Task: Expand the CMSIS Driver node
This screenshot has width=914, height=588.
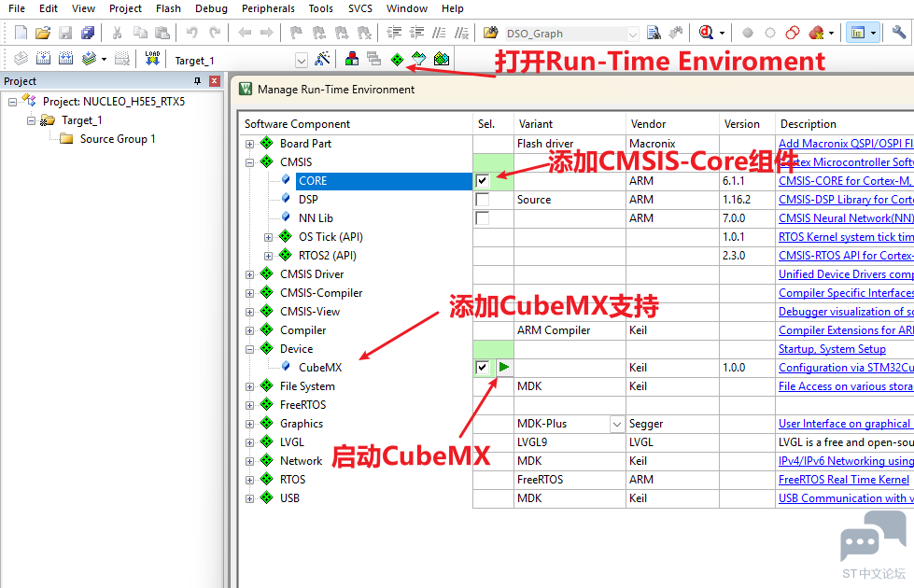Action: (249, 274)
